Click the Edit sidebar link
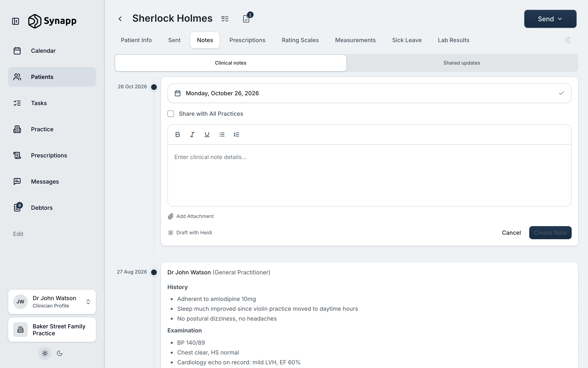This screenshot has width=588, height=368. tap(18, 234)
